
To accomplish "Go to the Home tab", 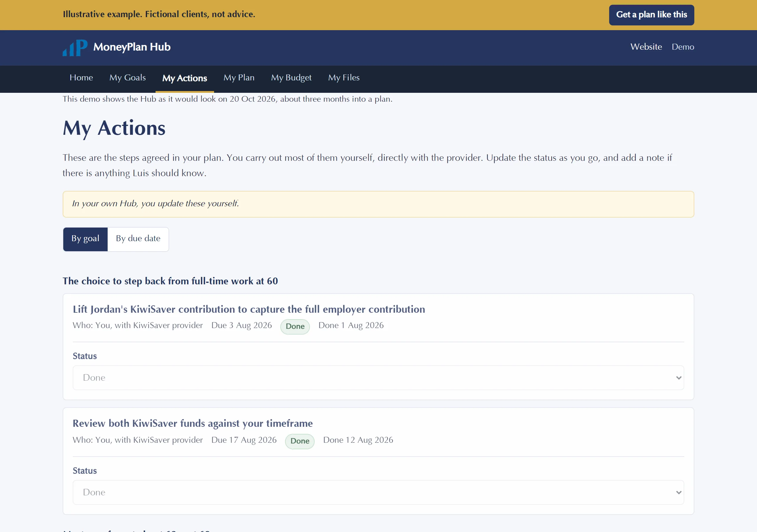I will coord(81,78).
